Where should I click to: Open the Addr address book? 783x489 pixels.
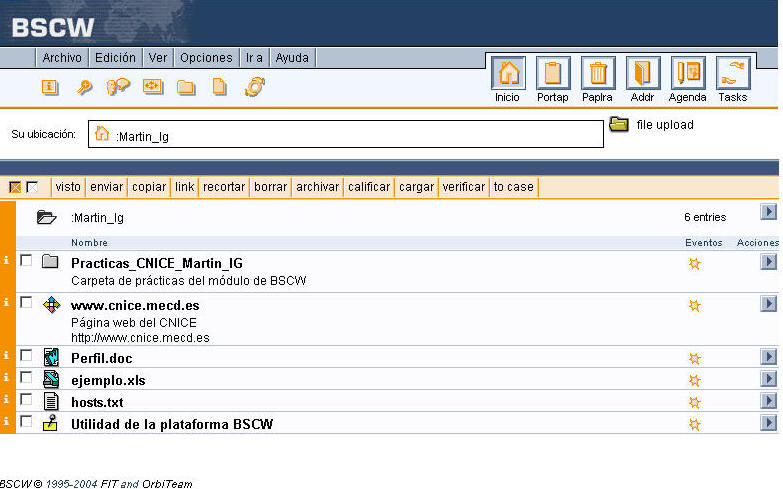tap(642, 75)
